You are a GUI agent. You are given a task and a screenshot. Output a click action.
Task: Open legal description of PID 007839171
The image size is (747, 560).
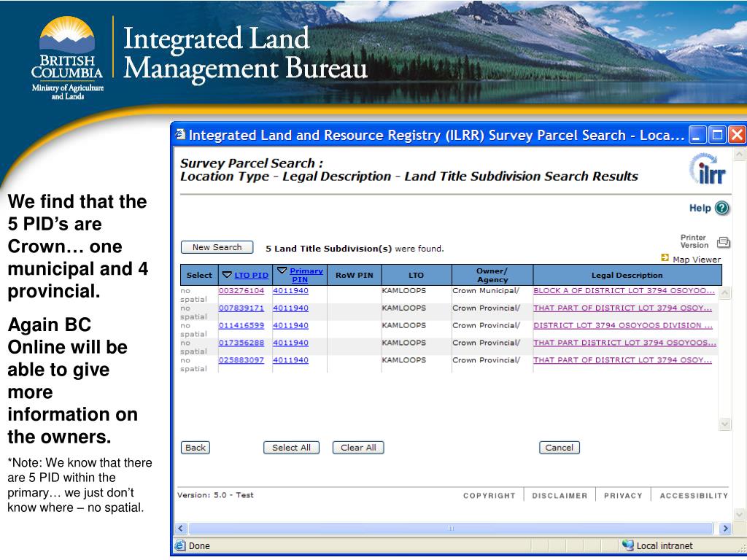[x=623, y=308]
